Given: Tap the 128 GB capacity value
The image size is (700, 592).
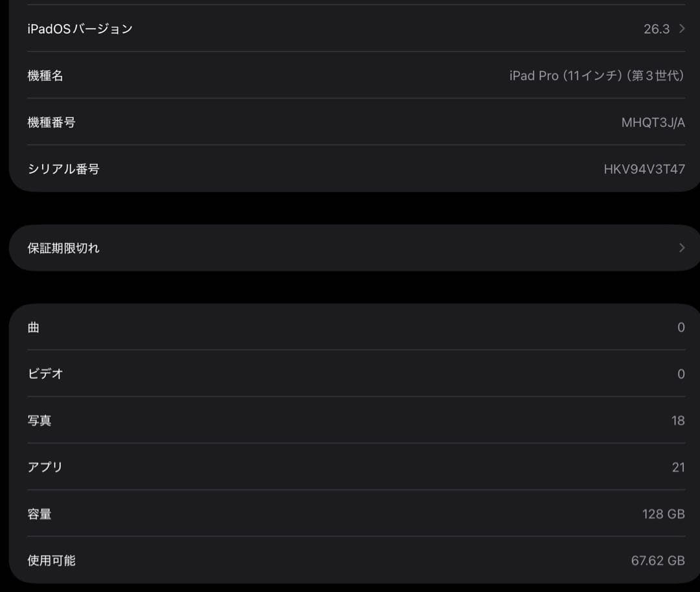Looking at the screenshot, I should [663, 514].
